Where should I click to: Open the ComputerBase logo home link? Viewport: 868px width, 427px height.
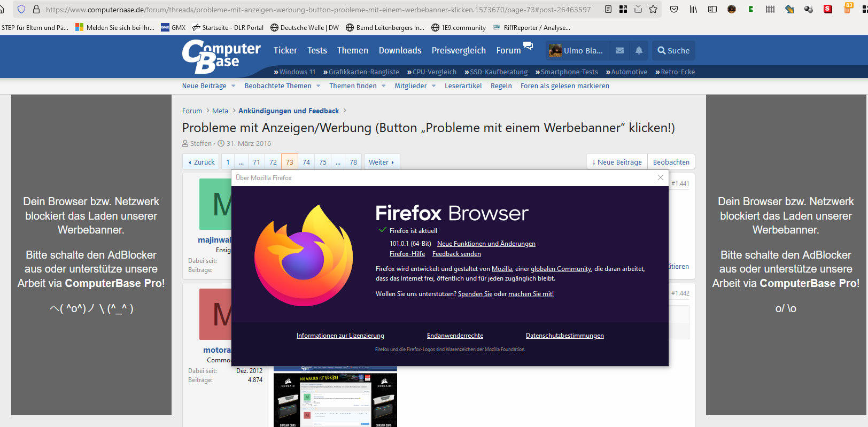click(x=221, y=56)
